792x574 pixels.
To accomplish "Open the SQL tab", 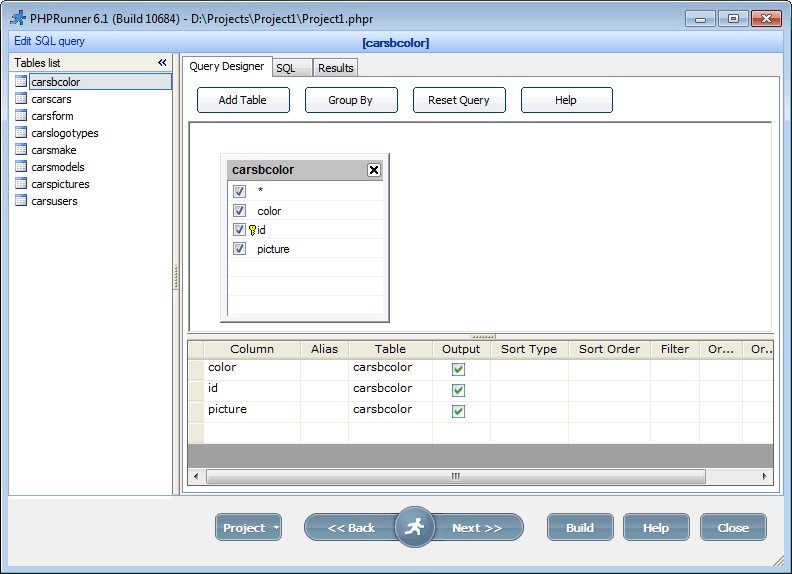I will (292, 68).
